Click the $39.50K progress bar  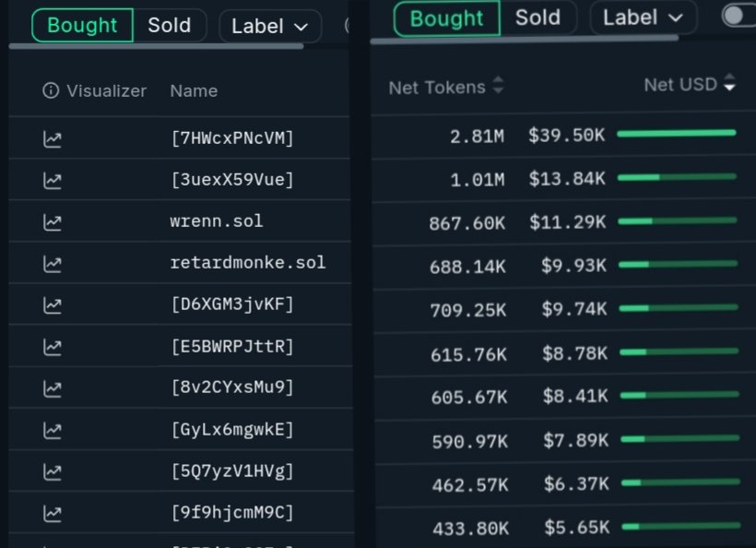click(x=677, y=133)
